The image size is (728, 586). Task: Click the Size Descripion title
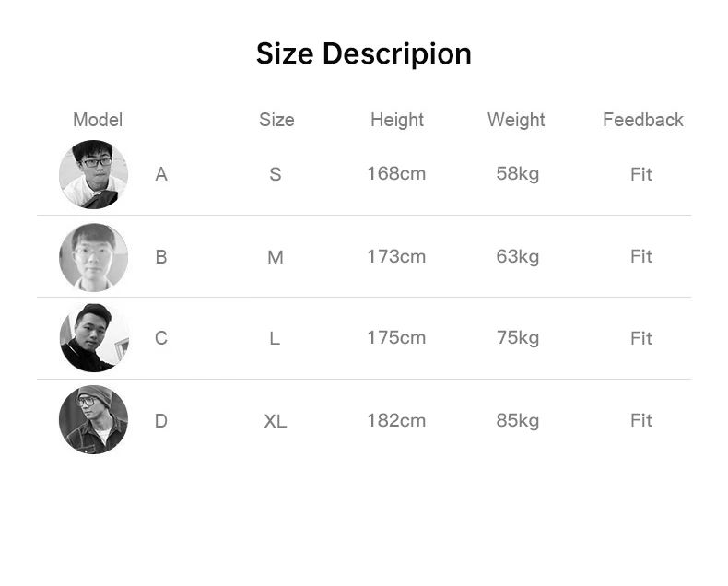coord(363,53)
